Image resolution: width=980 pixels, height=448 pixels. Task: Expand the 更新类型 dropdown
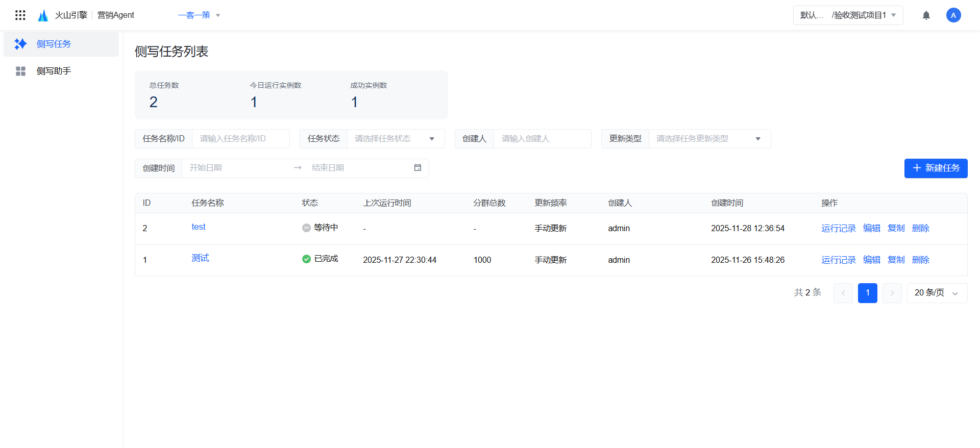708,139
